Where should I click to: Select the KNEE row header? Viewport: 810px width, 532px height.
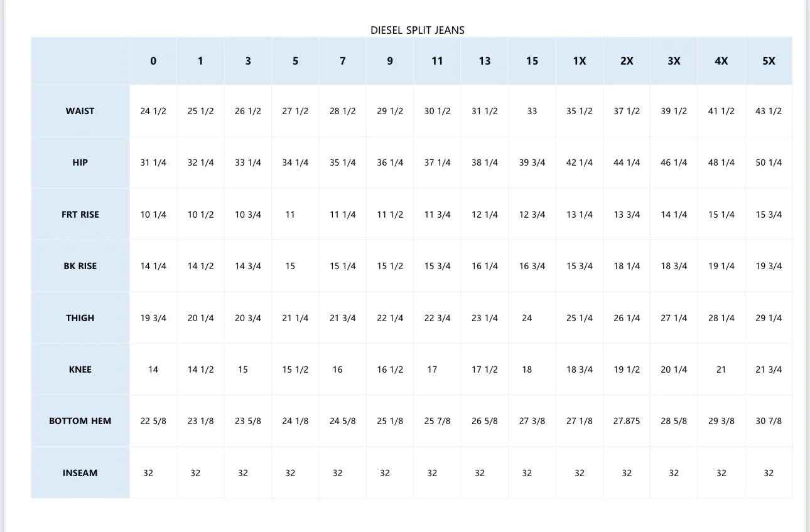click(80, 370)
